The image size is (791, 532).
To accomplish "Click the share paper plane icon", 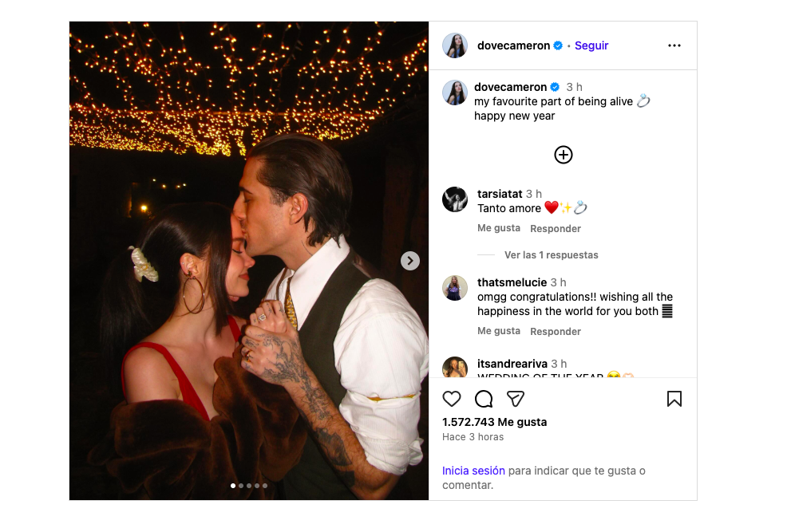I will click(x=516, y=399).
